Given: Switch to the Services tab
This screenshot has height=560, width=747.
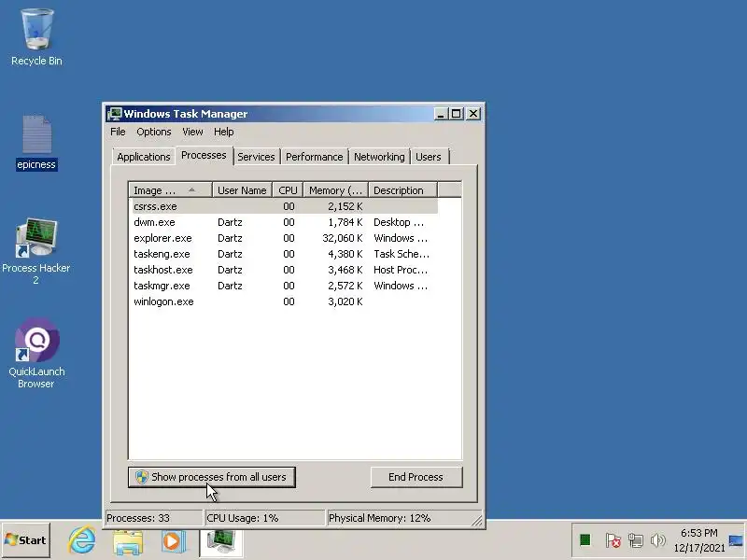Looking at the screenshot, I should tap(256, 157).
